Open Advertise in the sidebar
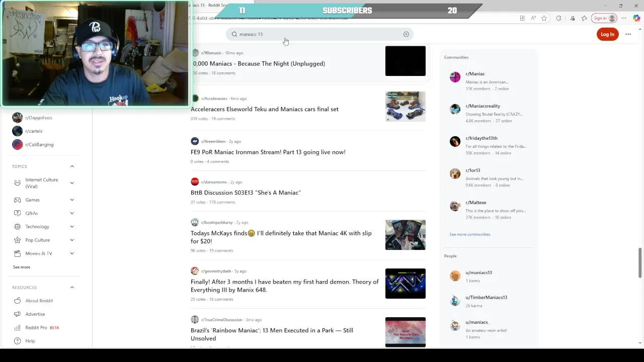 point(35,314)
